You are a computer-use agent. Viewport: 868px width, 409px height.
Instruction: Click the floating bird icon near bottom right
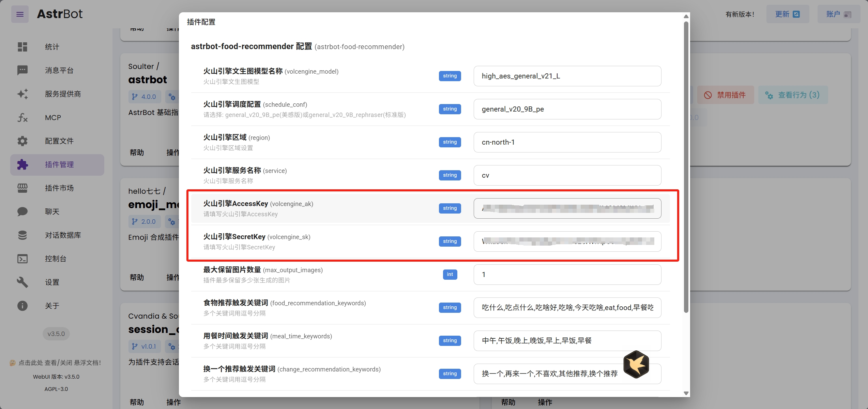637,364
